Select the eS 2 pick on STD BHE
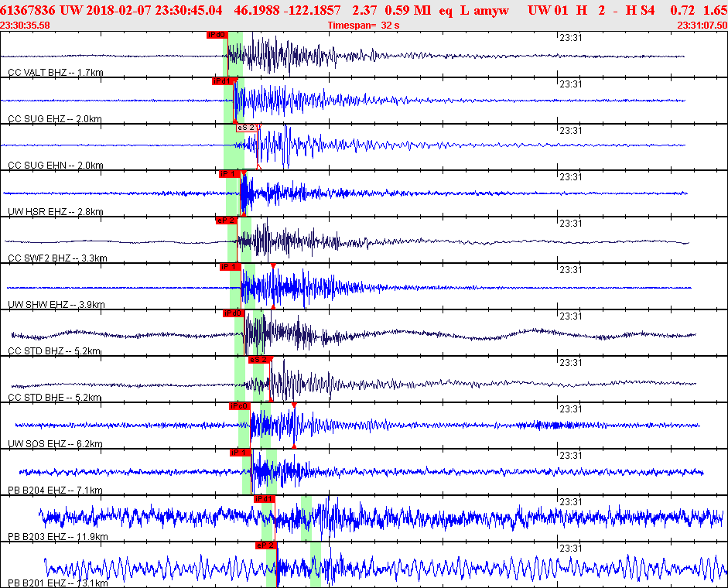The image size is (728, 588). click(x=258, y=360)
